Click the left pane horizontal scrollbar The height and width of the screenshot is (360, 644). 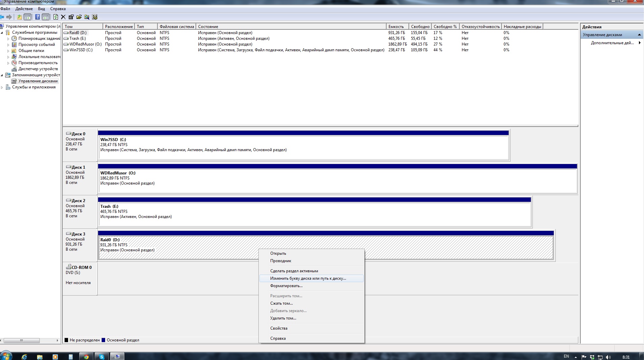click(x=22, y=340)
